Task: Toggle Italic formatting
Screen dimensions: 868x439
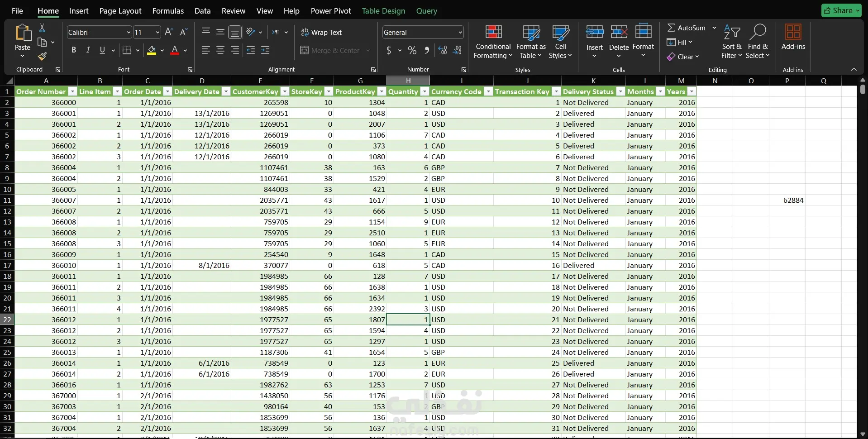Action: click(88, 50)
